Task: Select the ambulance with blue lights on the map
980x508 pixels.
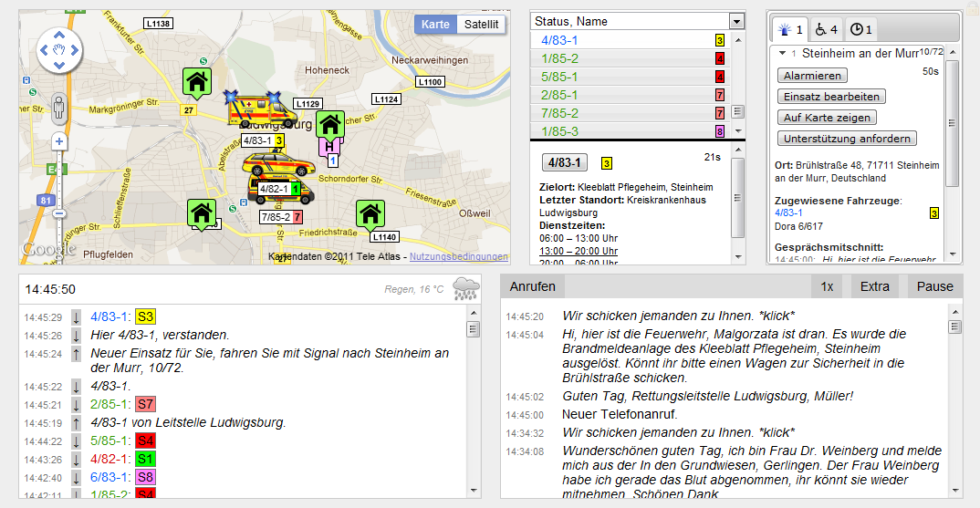Action: pos(259,110)
